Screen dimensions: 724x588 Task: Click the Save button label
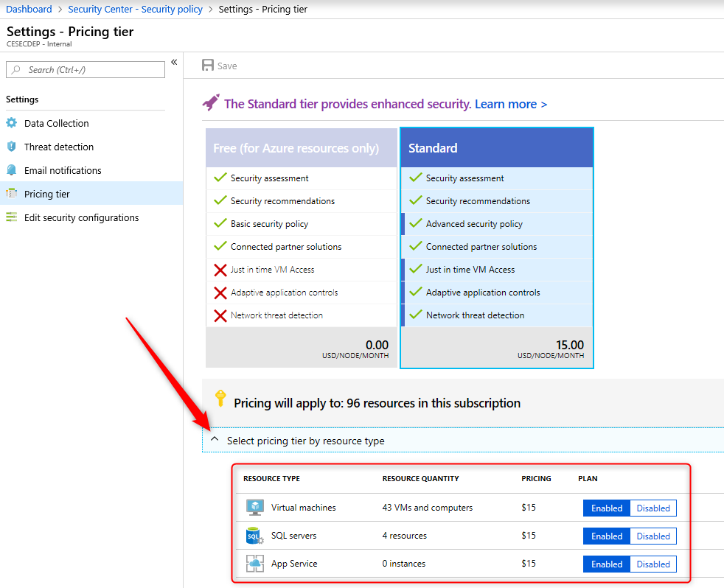(227, 66)
